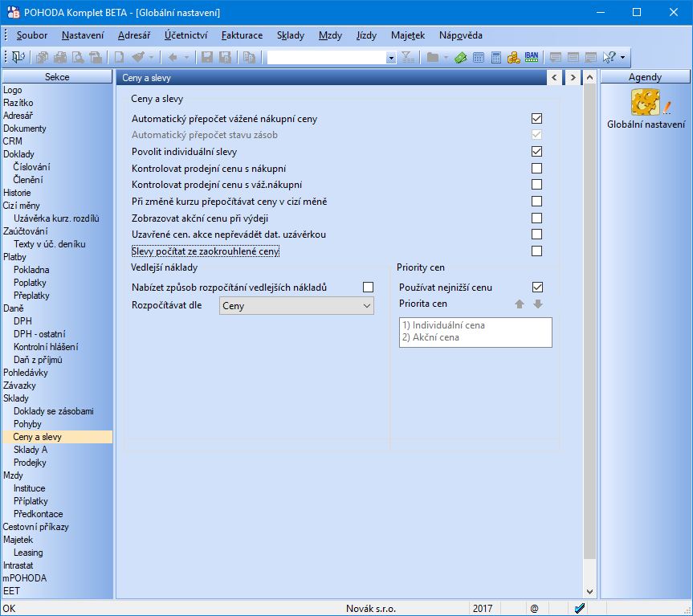
Task: Click the IBAN icon
Action: point(532,58)
